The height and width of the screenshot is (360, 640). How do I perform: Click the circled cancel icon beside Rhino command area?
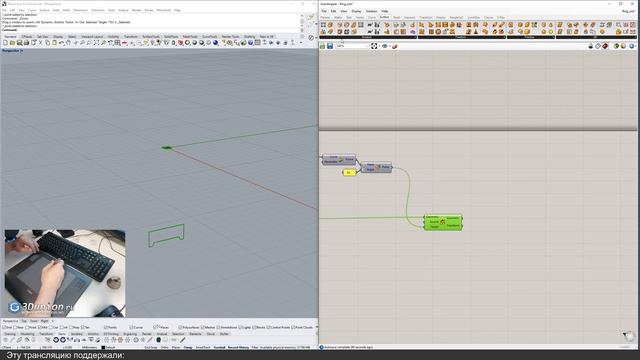[311, 38]
